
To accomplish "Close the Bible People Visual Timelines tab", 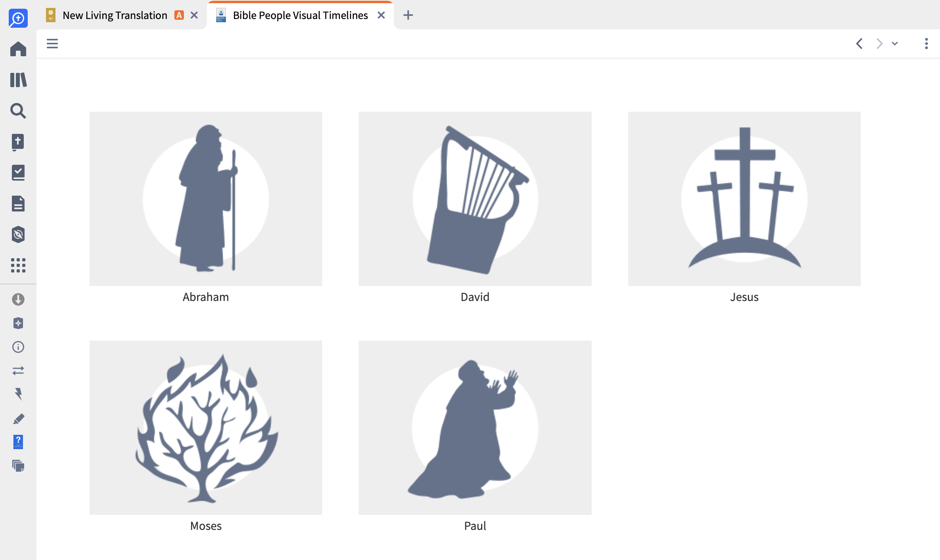I will tap(381, 15).
